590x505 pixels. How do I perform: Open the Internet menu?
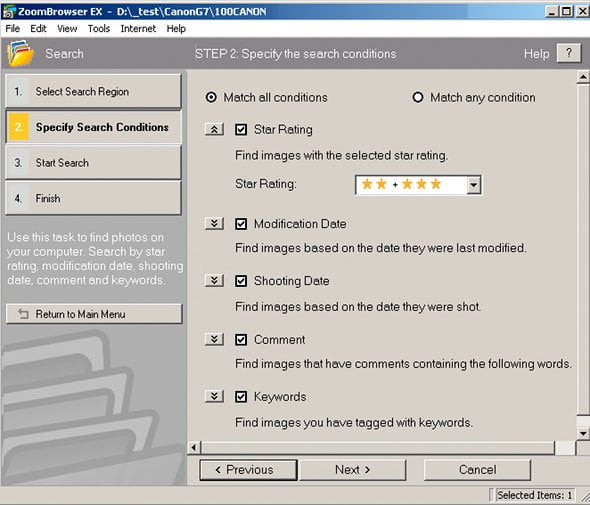pos(138,29)
